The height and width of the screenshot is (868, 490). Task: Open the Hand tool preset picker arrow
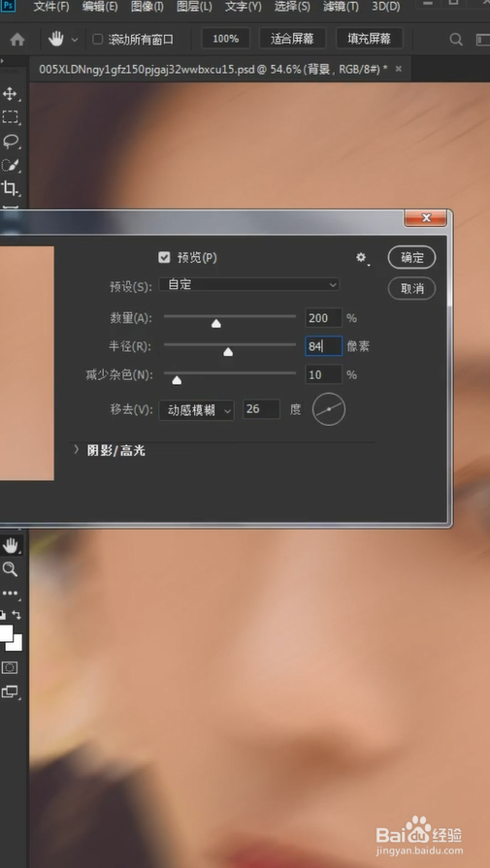pyautogui.click(x=75, y=40)
